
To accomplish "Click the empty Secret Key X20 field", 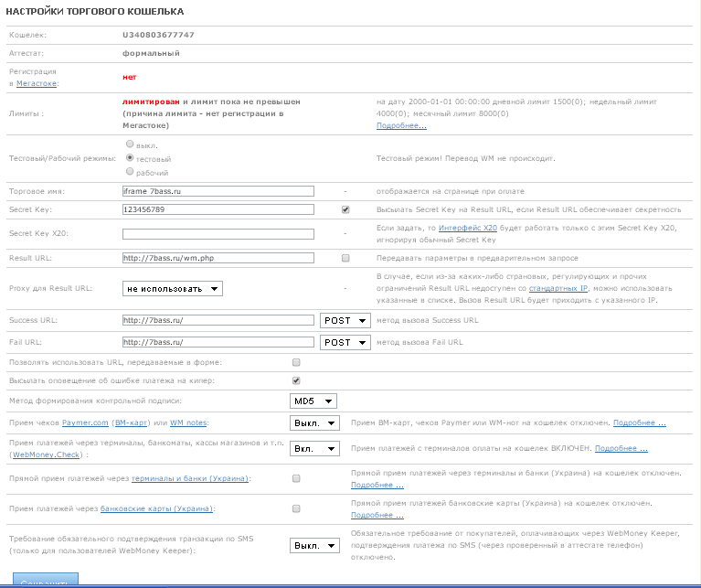I will (218, 234).
